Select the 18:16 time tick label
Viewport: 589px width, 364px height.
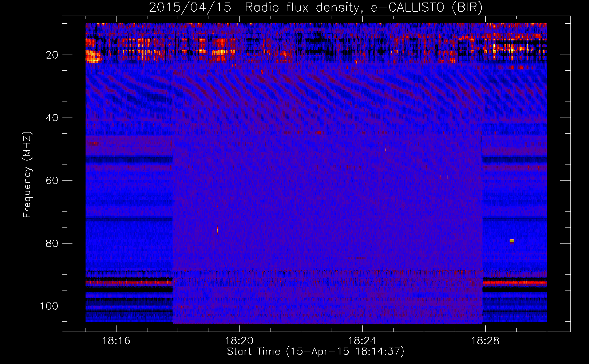click(x=116, y=341)
